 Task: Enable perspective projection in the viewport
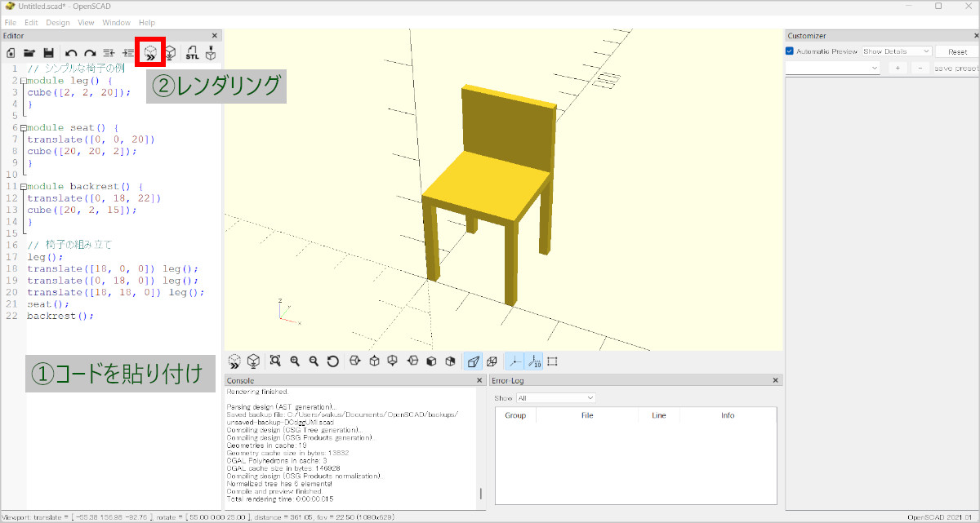point(473,361)
